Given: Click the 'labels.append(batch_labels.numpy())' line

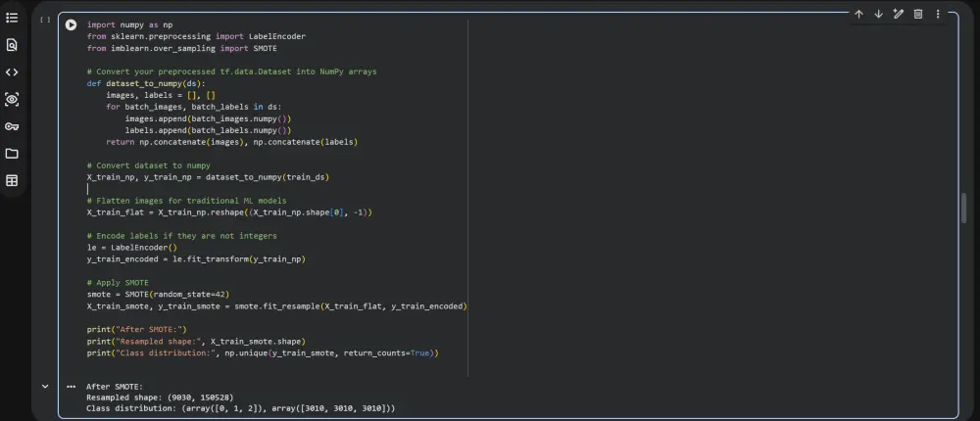Looking at the screenshot, I should pyautogui.click(x=208, y=130).
